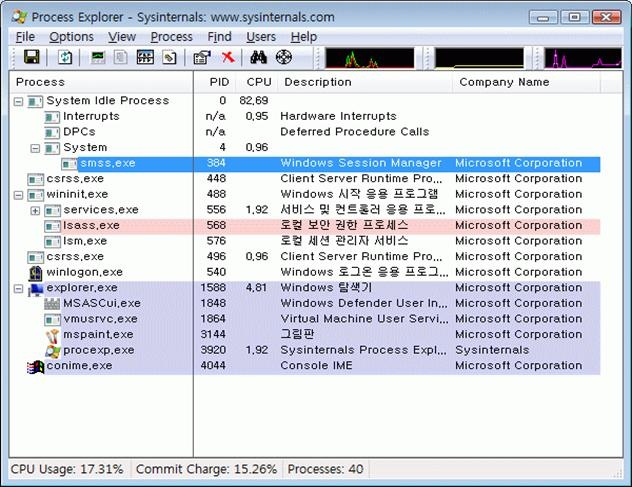The width and height of the screenshot is (632, 487).
Task: Sort by the Process column header
Action: [x=101, y=82]
